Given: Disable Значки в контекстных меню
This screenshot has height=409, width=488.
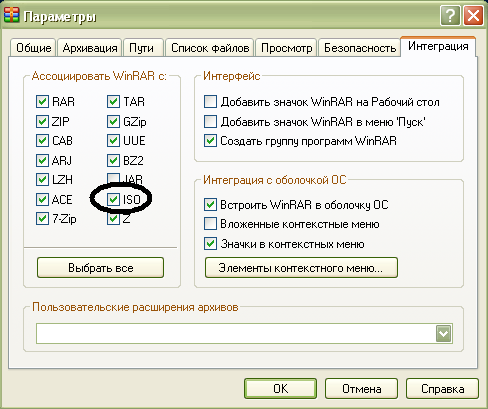Looking at the screenshot, I should [x=210, y=244].
